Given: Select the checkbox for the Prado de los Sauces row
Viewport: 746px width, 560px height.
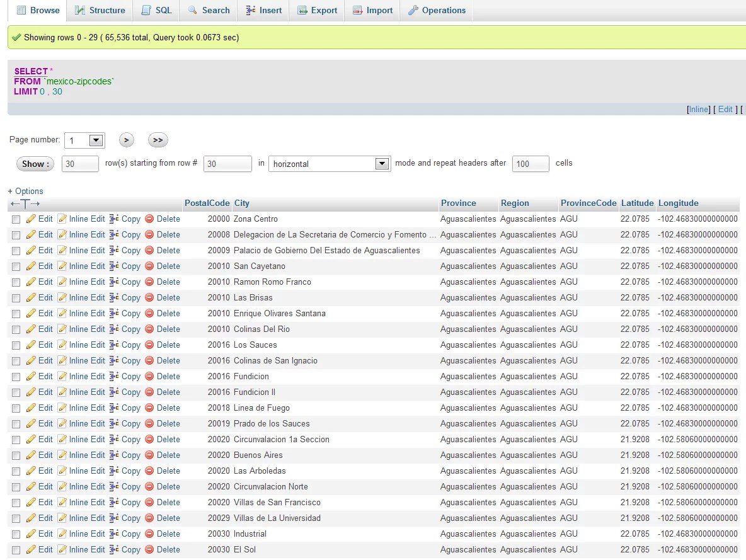Looking at the screenshot, I should [x=16, y=423].
